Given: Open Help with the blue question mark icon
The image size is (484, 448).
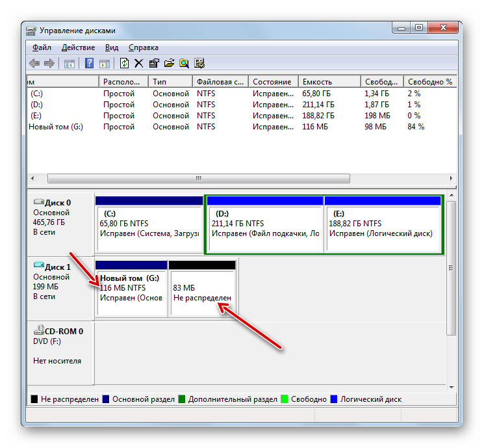Looking at the screenshot, I should (x=89, y=63).
